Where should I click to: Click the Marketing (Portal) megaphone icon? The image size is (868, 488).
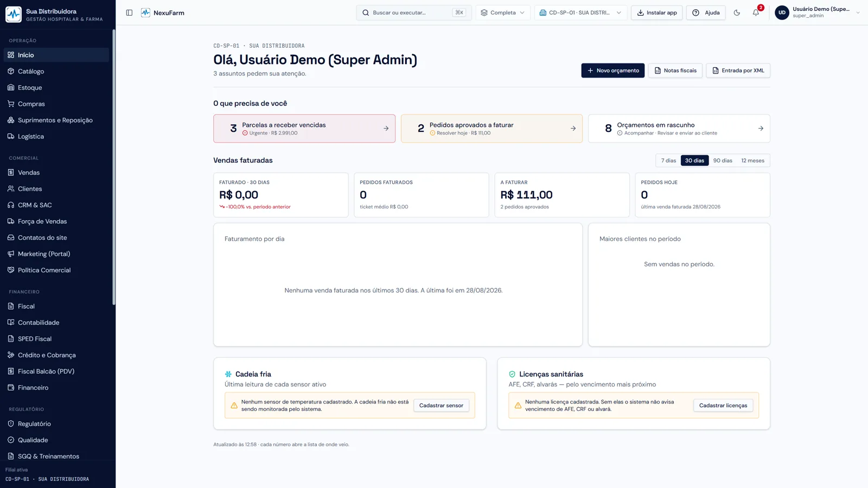(x=11, y=254)
